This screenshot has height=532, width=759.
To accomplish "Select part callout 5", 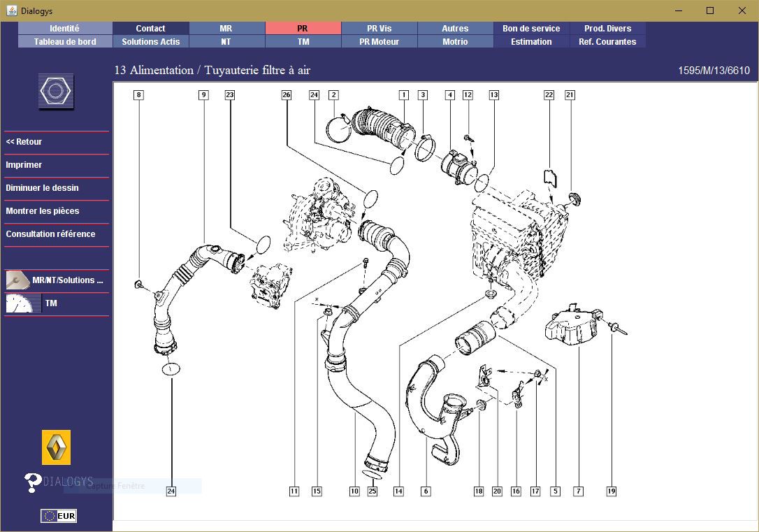I will click(556, 491).
